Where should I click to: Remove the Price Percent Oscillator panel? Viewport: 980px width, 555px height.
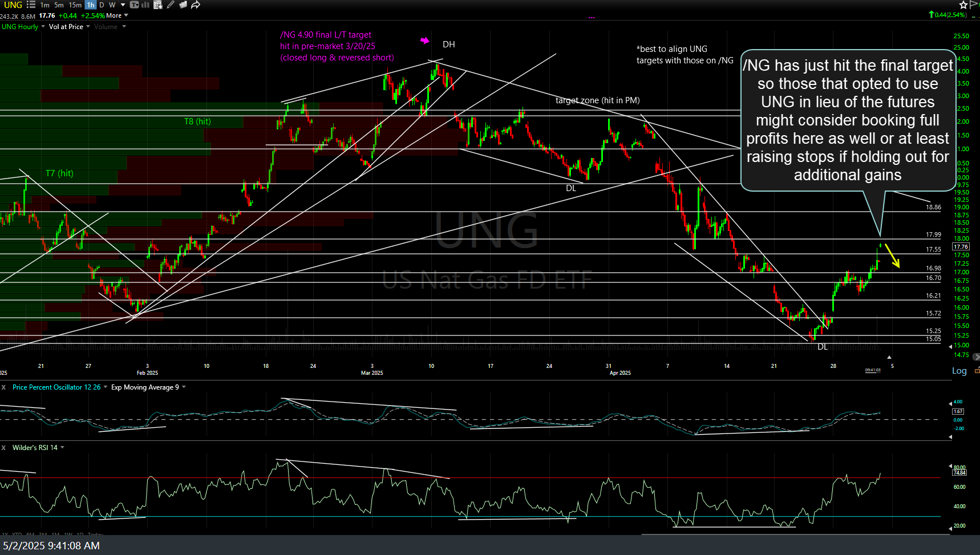(x=3, y=387)
